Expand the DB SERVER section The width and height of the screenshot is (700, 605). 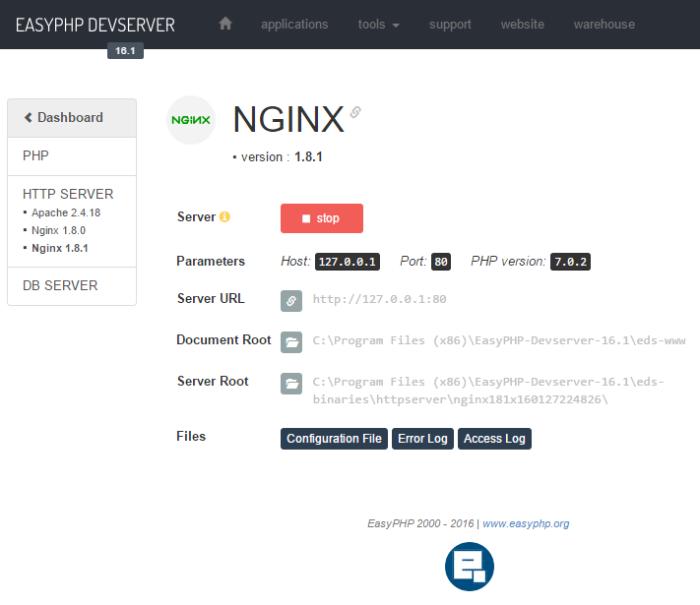pos(60,285)
